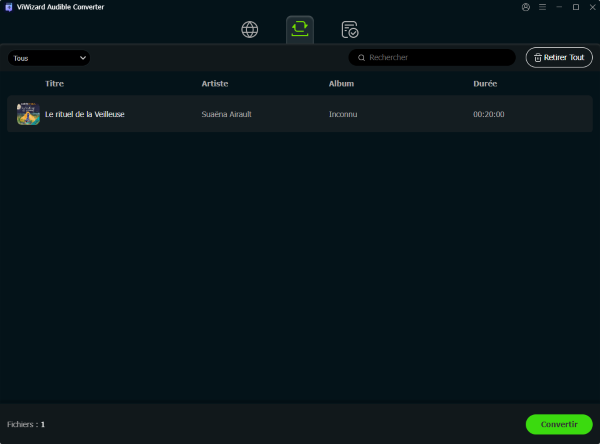Open the converted history tab
600x444 pixels.
pyautogui.click(x=350, y=29)
